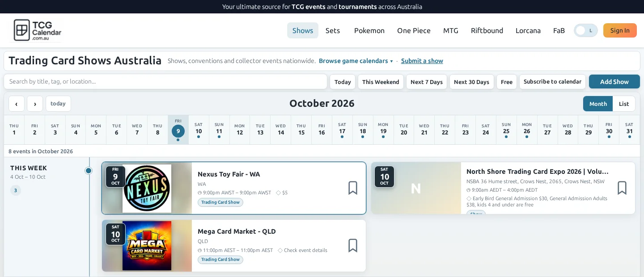Go to next month arrow

click(x=35, y=104)
